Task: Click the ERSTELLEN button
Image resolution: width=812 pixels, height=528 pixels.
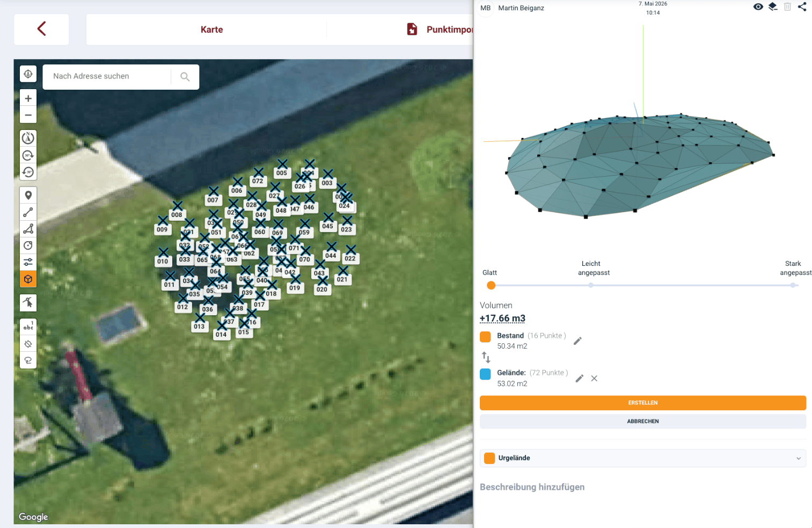Action: pos(643,403)
